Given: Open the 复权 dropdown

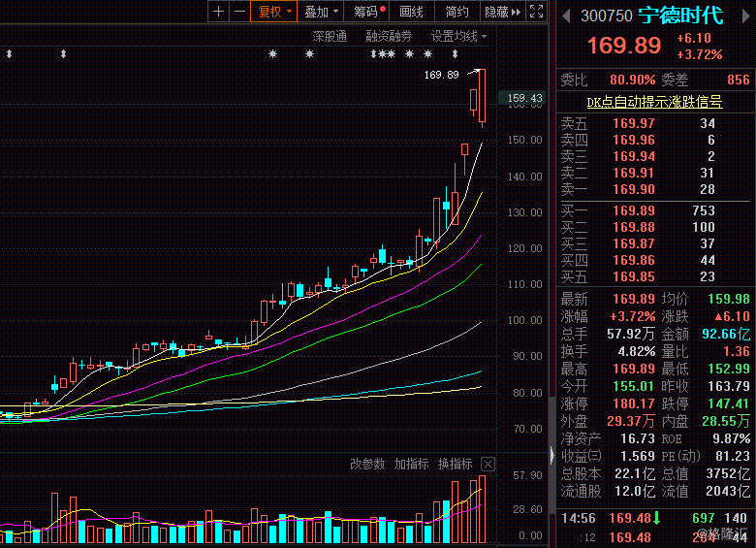Looking at the screenshot, I should (273, 11).
